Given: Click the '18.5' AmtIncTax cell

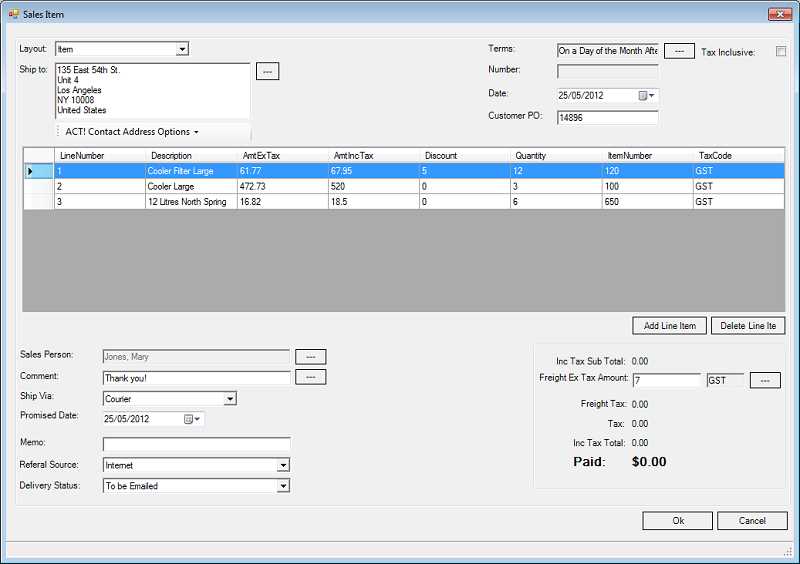Looking at the screenshot, I should pos(373,202).
